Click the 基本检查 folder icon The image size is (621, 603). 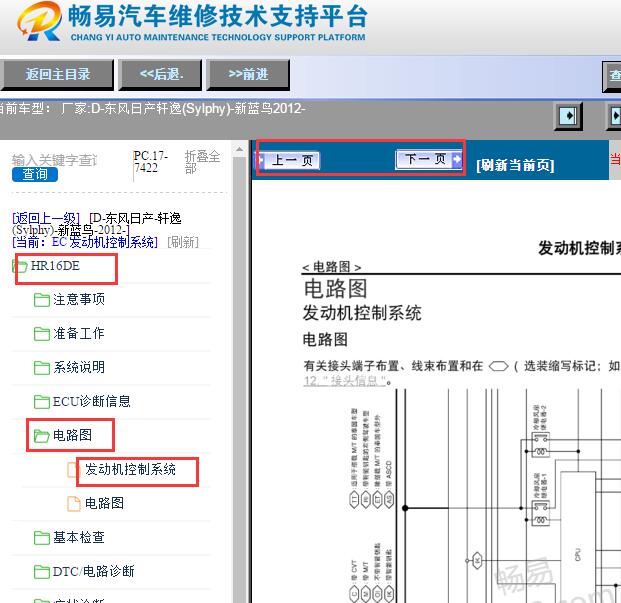tap(42, 538)
